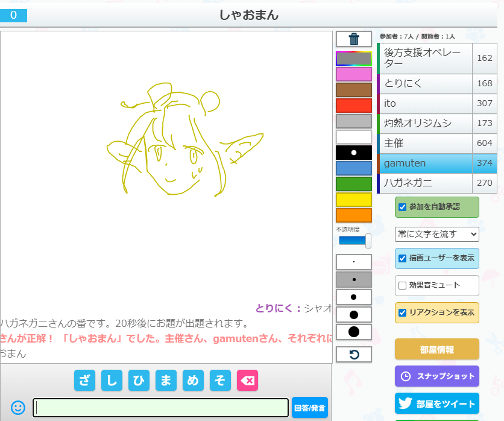The width and height of the screenshot is (504, 421).
Task: Pick the yellow color swatch
Action: coord(354,200)
